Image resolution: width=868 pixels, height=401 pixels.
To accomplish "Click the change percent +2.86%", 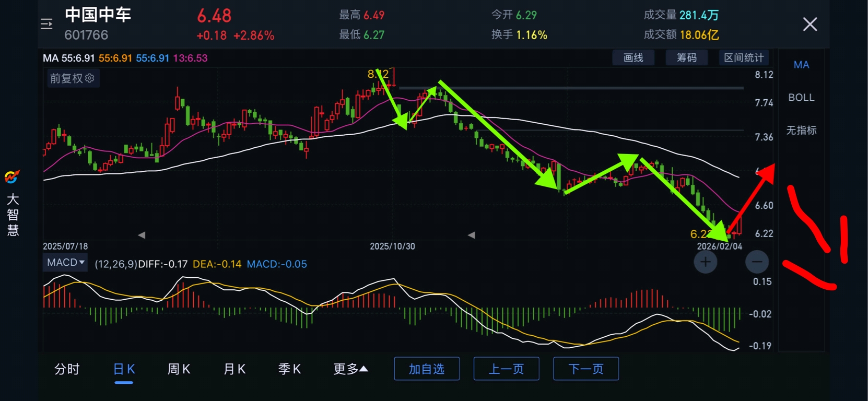I will tap(254, 36).
